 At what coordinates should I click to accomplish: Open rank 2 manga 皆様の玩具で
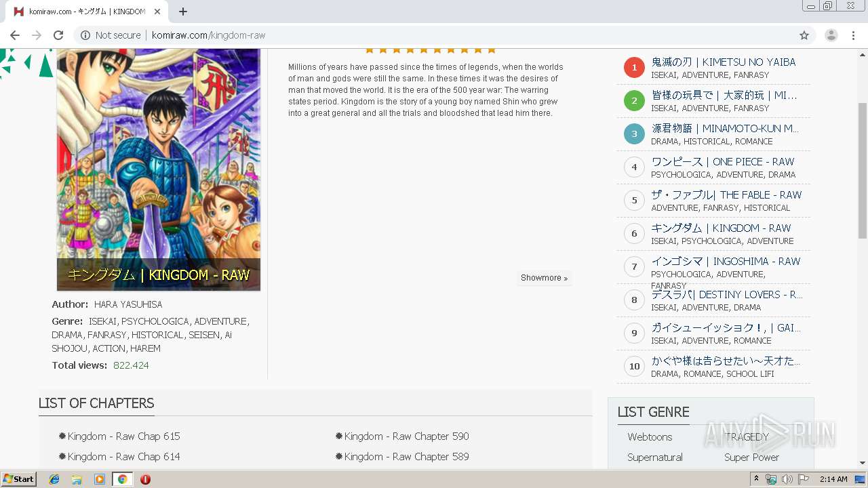[724, 95]
